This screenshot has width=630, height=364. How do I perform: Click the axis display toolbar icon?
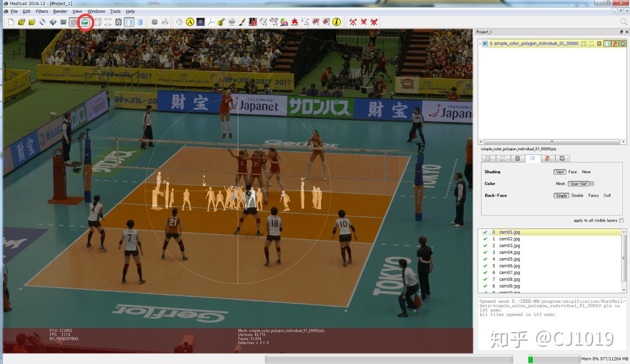165,22
